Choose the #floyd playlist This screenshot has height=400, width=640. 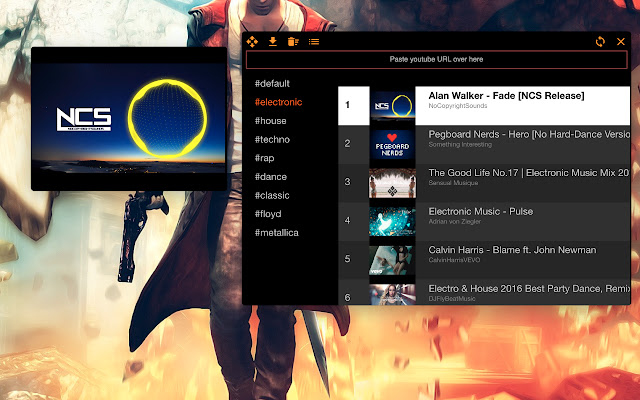pyautogui.click(x=268, y=214)
